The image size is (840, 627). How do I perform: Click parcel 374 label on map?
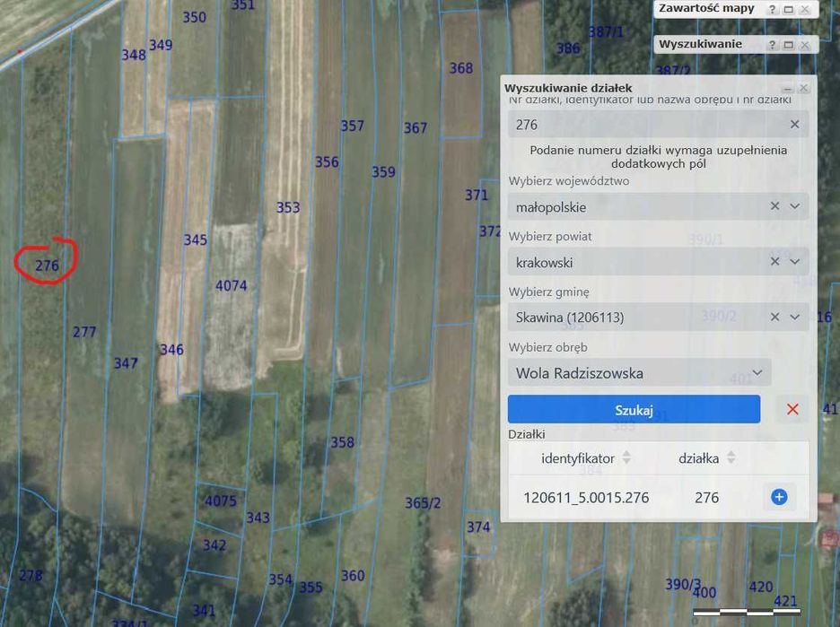478,527
